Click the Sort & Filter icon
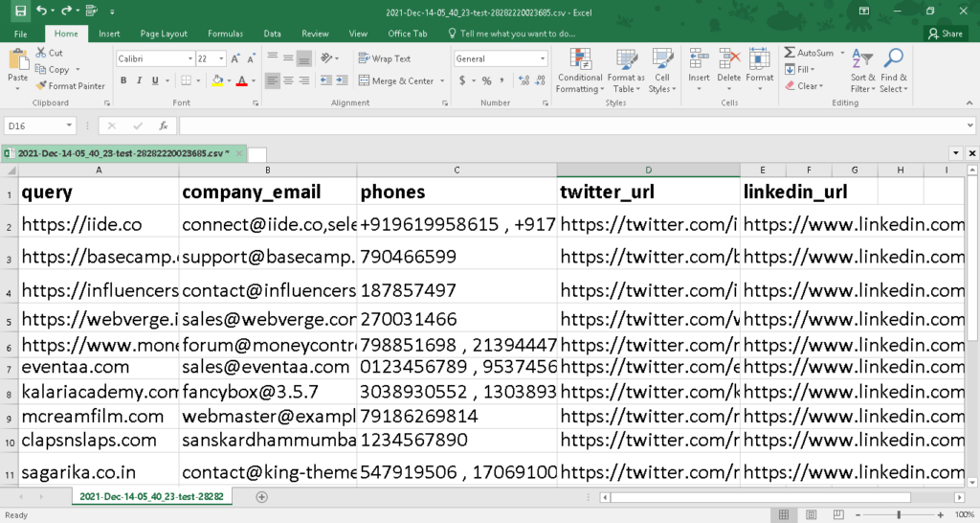980x523 pixels. point(861,67)
